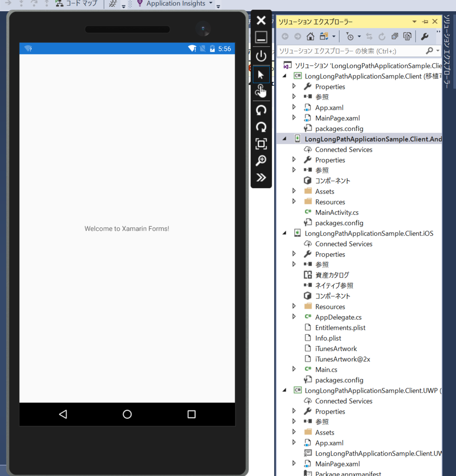Viewport: 456px width, 476px height.
Task: Select ネイティブ参照 item
Action: [334, 285]
